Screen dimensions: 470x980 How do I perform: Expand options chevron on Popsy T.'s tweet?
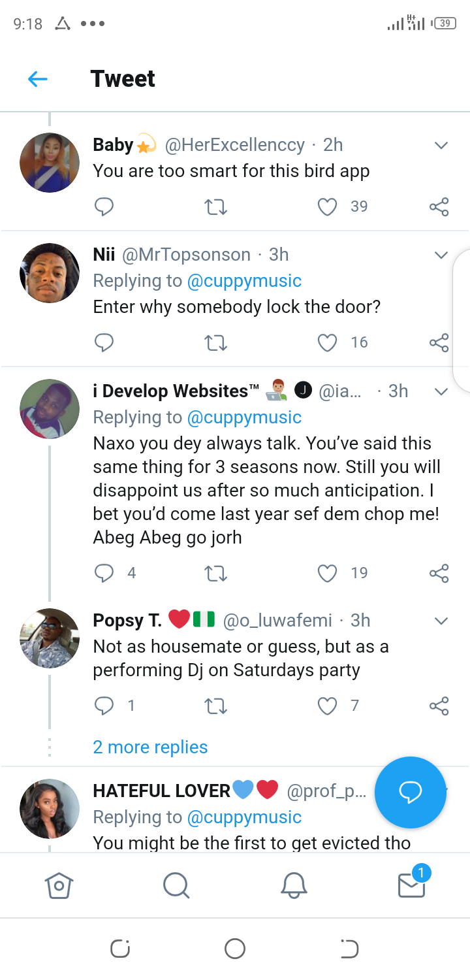[x=441, y=621]
